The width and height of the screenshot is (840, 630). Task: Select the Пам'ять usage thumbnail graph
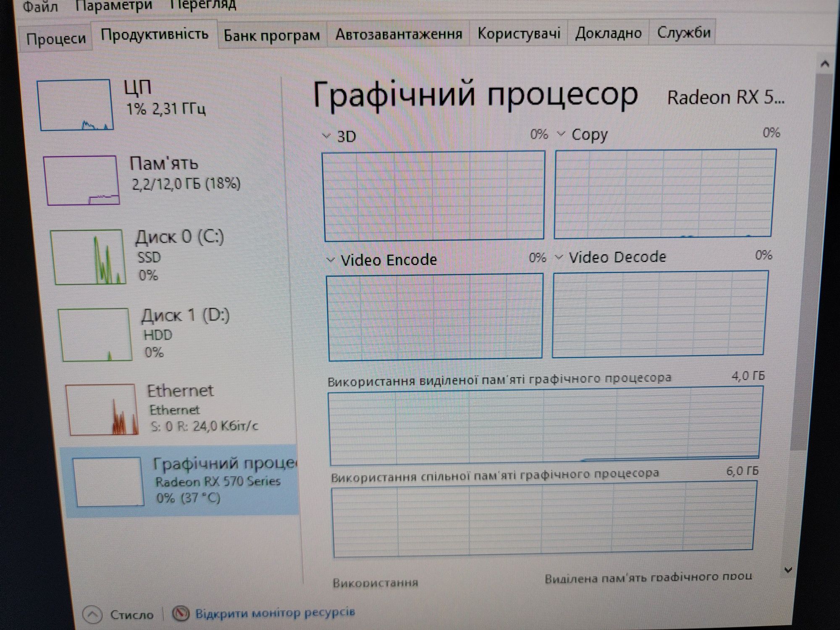click(x=81, y=180)
